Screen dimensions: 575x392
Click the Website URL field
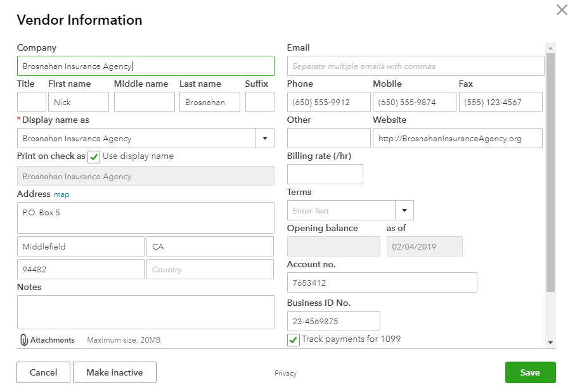point(458,138)
